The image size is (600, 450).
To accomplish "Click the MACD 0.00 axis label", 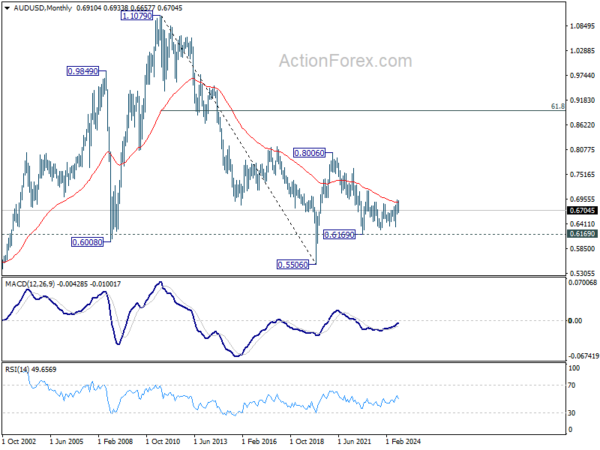I will point(575,321).
